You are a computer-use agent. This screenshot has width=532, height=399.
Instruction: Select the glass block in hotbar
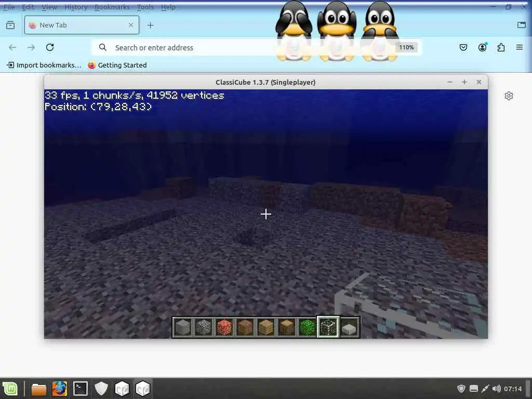click(x=328, y=327)
